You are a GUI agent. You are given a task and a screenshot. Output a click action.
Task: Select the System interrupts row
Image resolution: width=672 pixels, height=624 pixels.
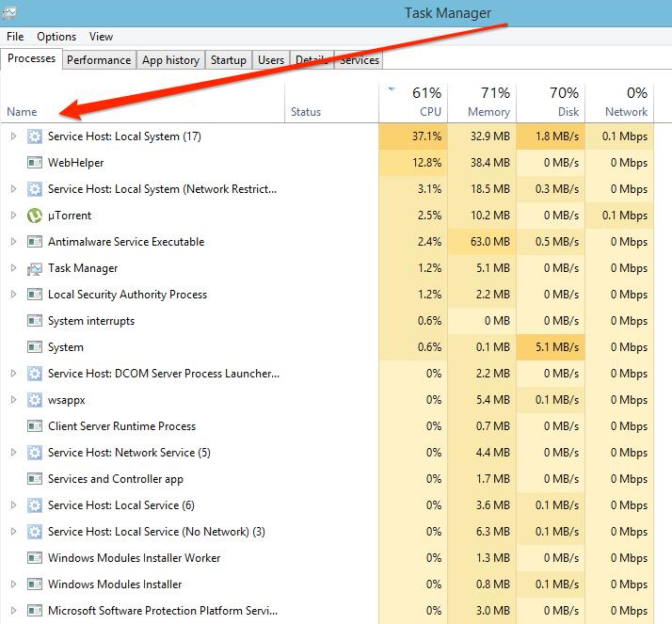point(91,321)
